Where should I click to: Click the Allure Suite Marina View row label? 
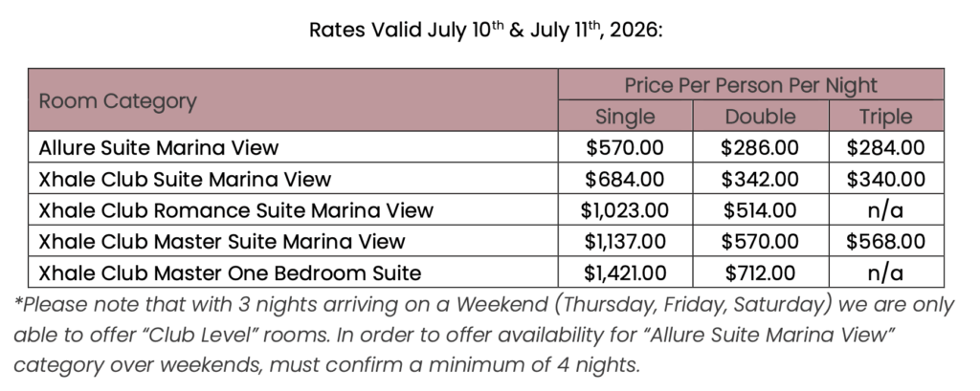point(159,147)
